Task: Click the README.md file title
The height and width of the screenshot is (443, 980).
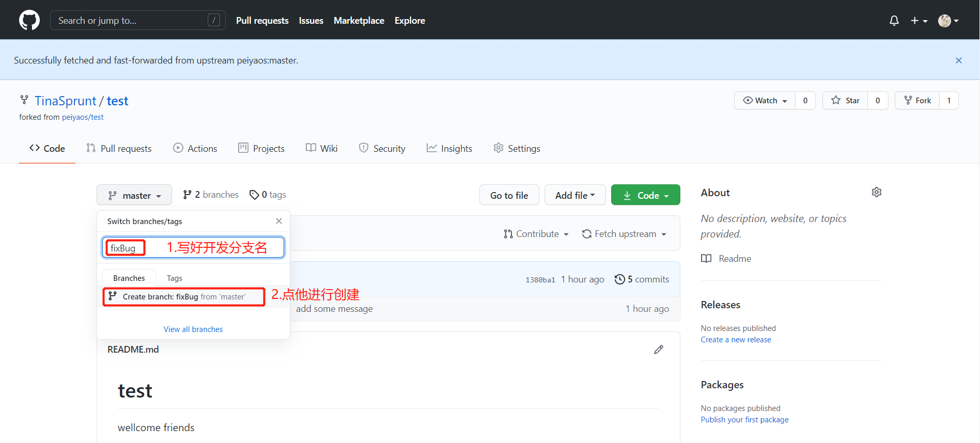Action: click(133, 350)
